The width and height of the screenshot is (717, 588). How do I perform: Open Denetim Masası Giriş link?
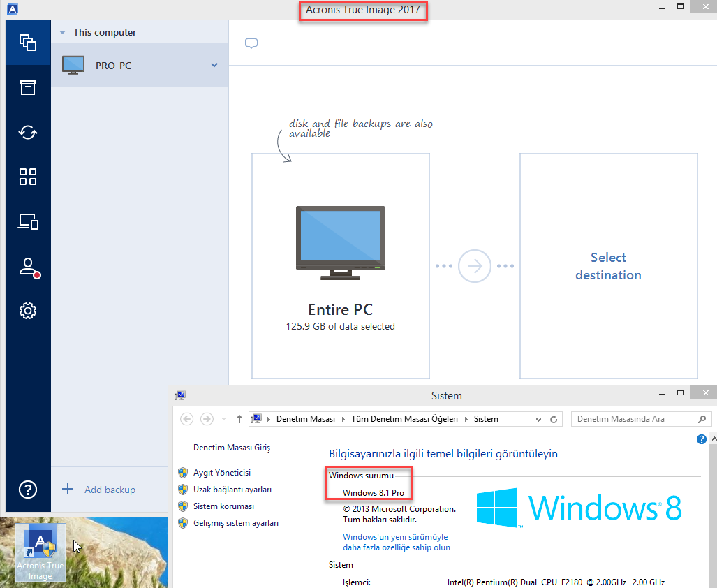pyautogui.click(x=232, y=448)
